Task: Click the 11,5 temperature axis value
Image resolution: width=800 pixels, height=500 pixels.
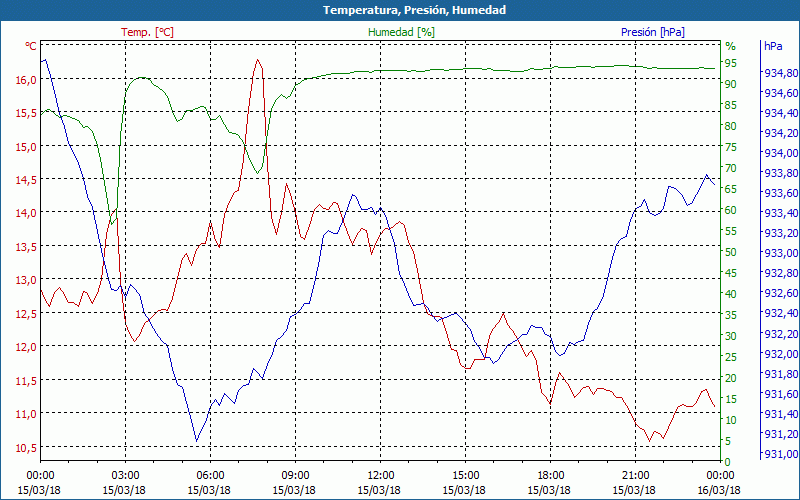Action: tap(27, 381)
